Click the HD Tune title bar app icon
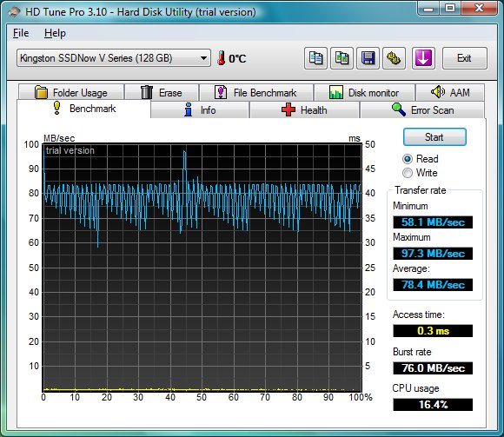Viewport: 504px width, 437px height. 14,12
